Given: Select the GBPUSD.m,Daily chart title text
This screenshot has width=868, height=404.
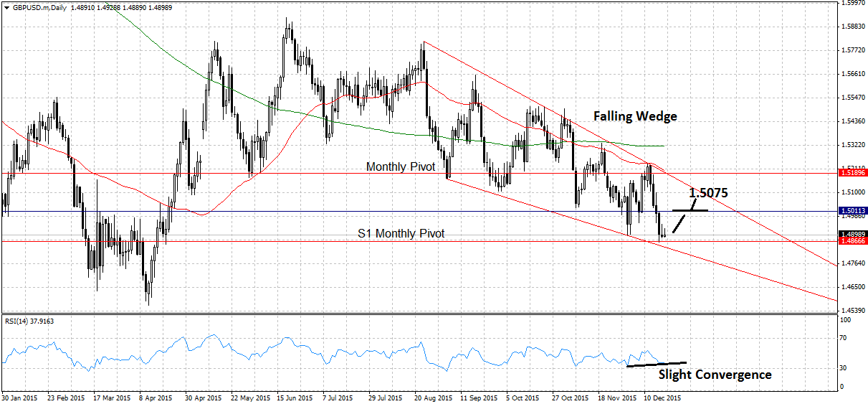Looking at the screenshot, I should pos(38,6).
